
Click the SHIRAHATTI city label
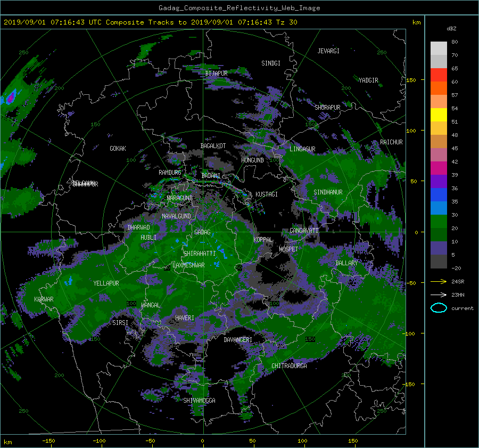coord(200,254)
